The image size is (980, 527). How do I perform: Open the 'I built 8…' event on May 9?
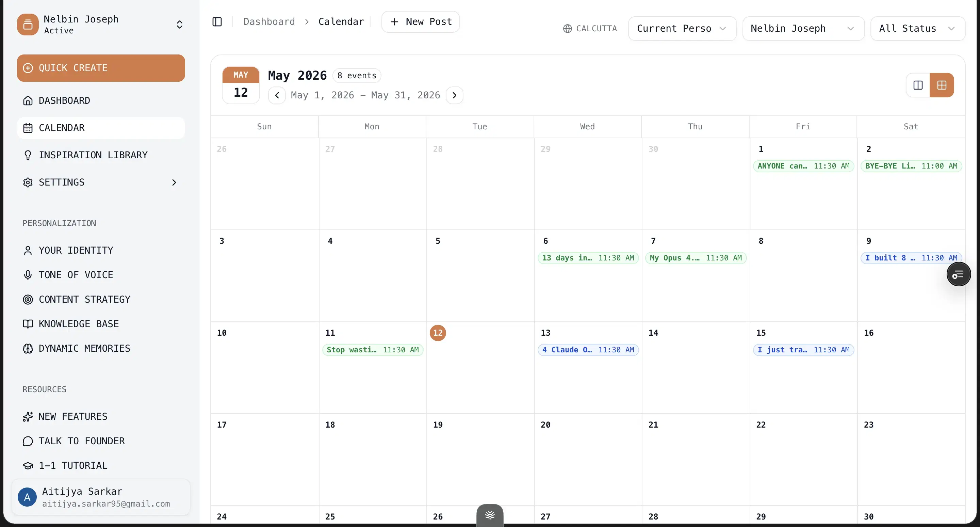click(x=911, y=258)
